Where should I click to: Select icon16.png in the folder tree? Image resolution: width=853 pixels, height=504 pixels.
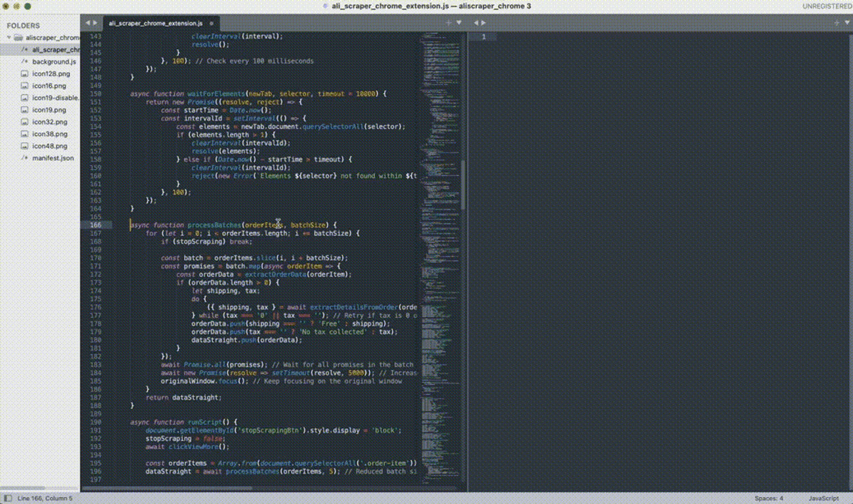click(49, 86)
